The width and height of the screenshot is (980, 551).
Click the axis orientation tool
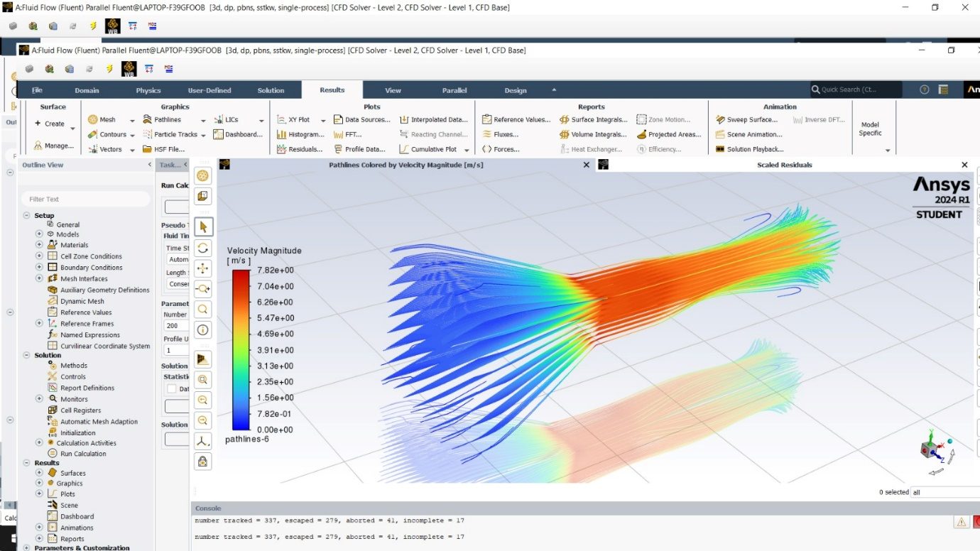(203, 441)
